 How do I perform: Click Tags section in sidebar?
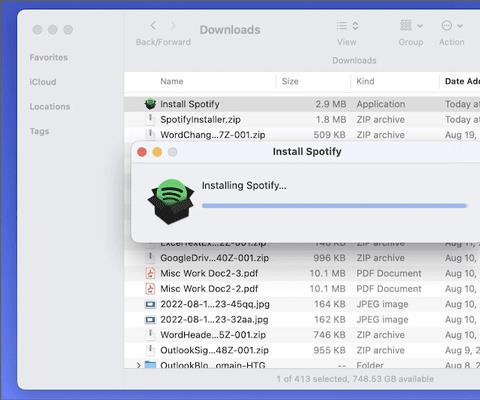[39, 131]
